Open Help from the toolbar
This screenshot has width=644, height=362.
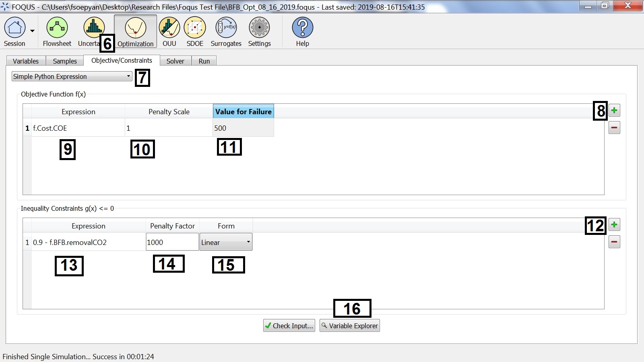tap(302, 28)
